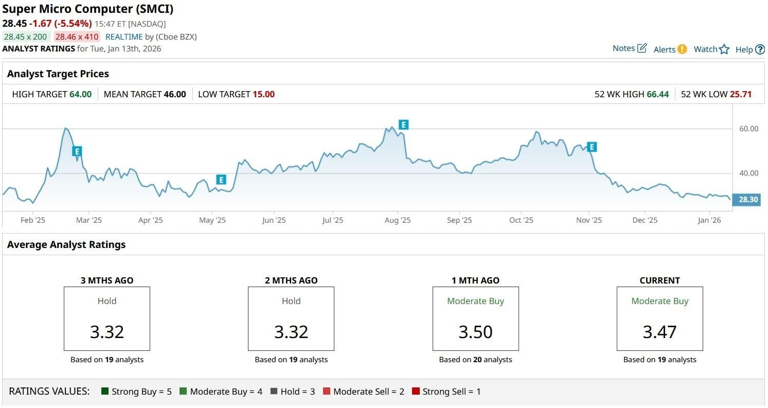Click the High Target 64.00 value
The height and width of the screenshot is (408, 768).
click(x=80, y=94)
